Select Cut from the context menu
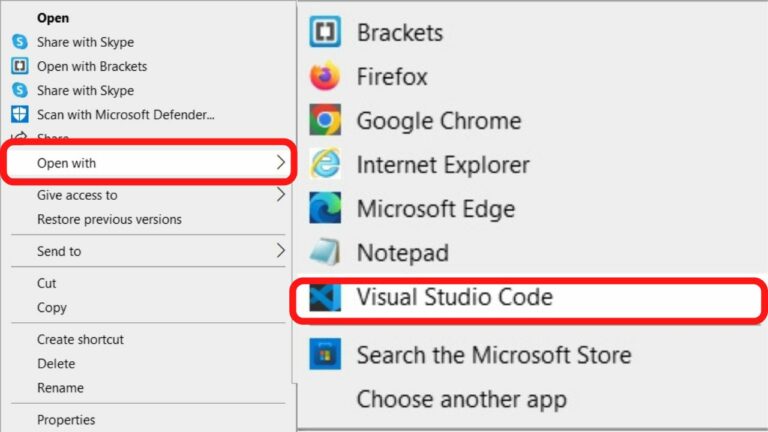The width and height of the screenshot is (768, 432). pos(48,284)
